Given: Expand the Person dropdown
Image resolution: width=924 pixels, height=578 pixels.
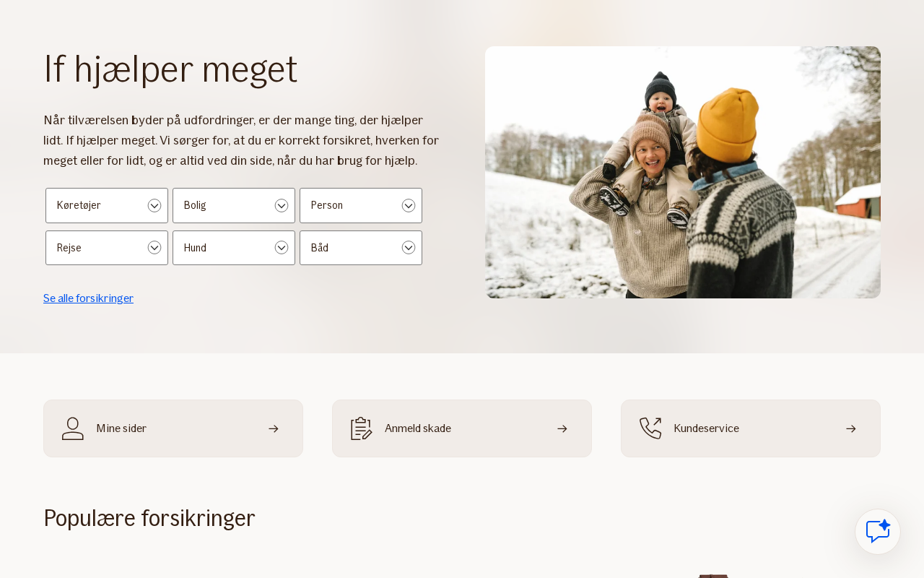Looking at the screenshot, I should 361,205.
